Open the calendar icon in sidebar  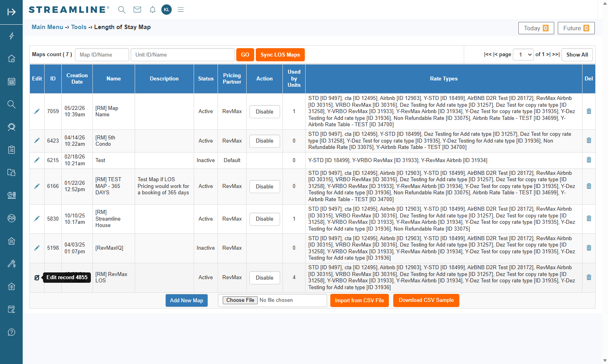12,82
